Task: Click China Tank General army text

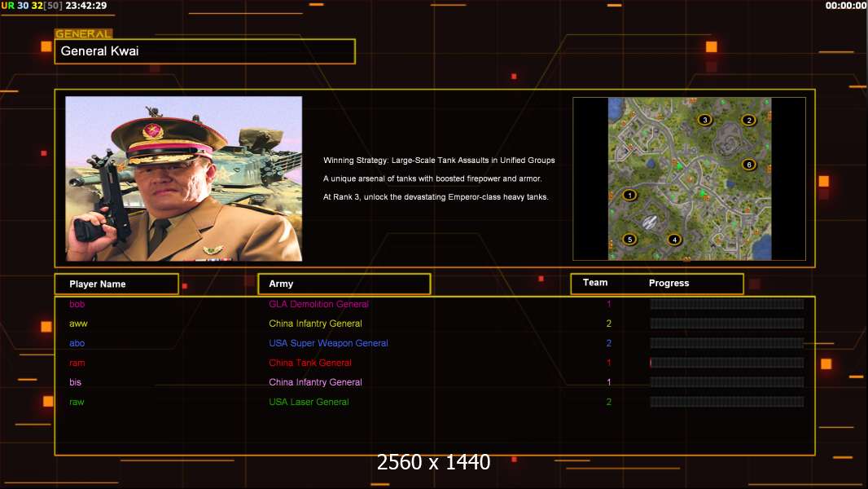Action: click(310, 363)
